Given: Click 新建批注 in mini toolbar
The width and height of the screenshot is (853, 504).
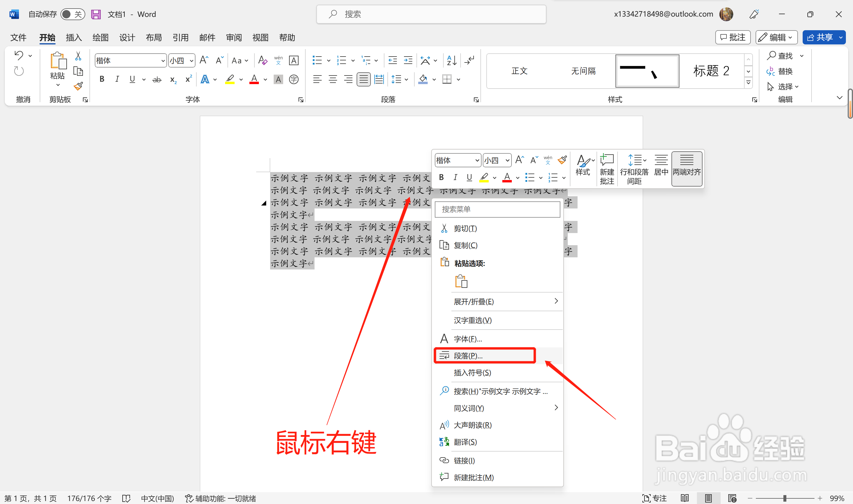Looking at the screenshot, I should [607, 168].
